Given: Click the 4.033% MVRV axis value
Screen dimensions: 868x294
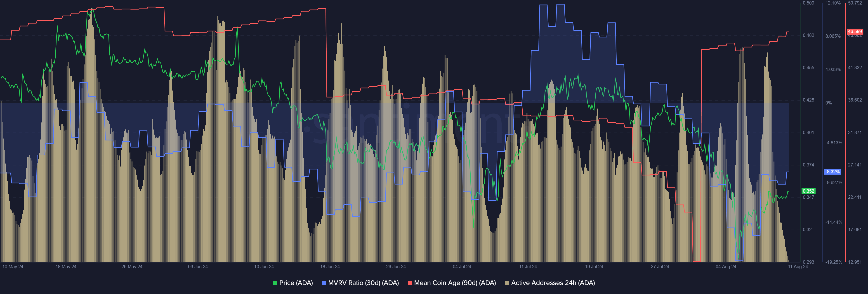Looking at the screenshot, I should [833, 69].
